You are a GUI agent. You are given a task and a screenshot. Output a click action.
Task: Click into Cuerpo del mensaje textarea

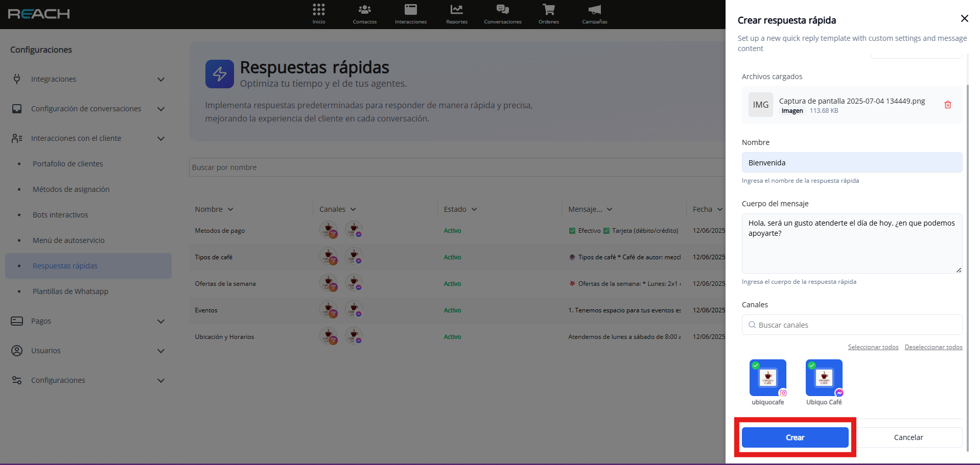[x=852, y=243]
